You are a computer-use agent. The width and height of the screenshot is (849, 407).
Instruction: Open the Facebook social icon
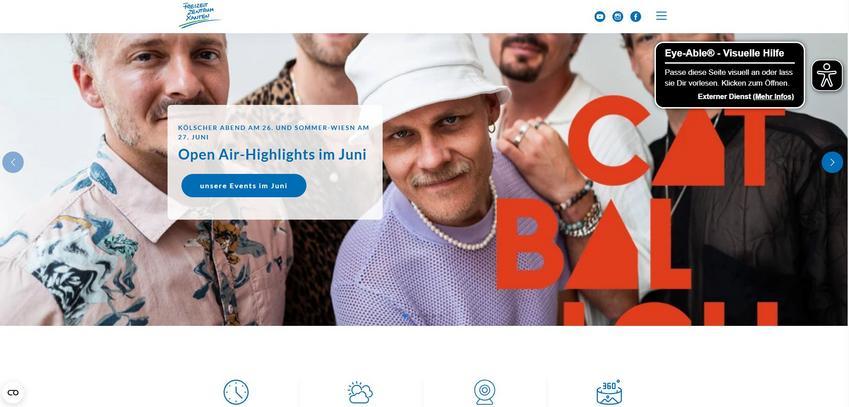[x=636, y=16]
